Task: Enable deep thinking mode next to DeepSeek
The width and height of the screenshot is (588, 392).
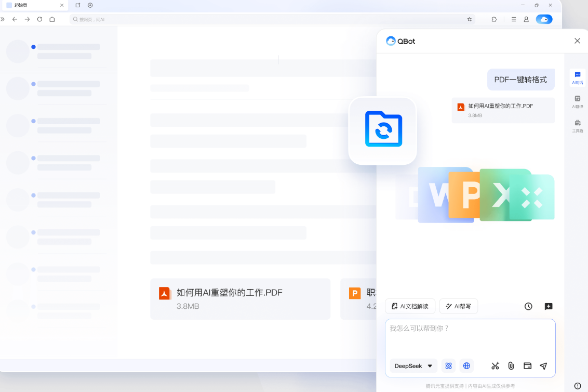Action: [448, 365]
